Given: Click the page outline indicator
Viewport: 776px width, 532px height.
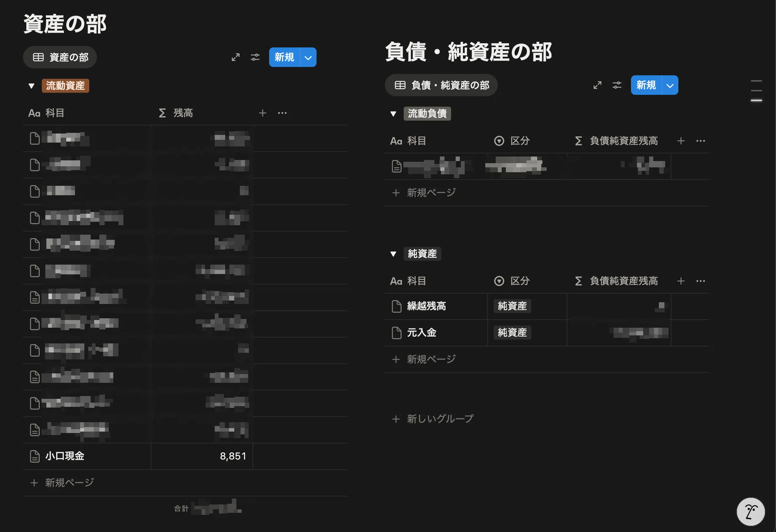Looking at the screenshot, I should (756, 91).
